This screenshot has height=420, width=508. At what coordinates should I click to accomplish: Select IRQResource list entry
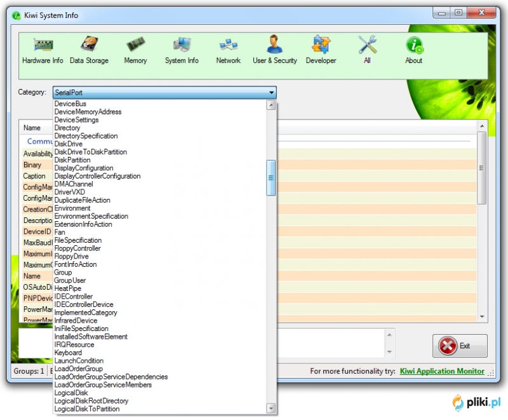click(x=160, y=345)
